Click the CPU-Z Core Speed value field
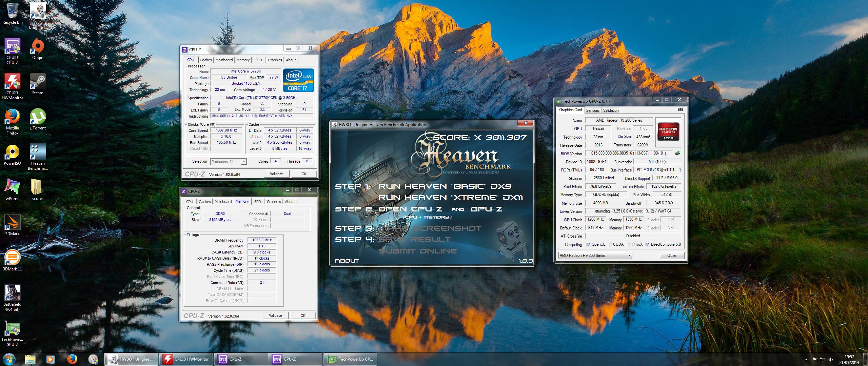Screen dimensions: 868x366 pos(226,130)
